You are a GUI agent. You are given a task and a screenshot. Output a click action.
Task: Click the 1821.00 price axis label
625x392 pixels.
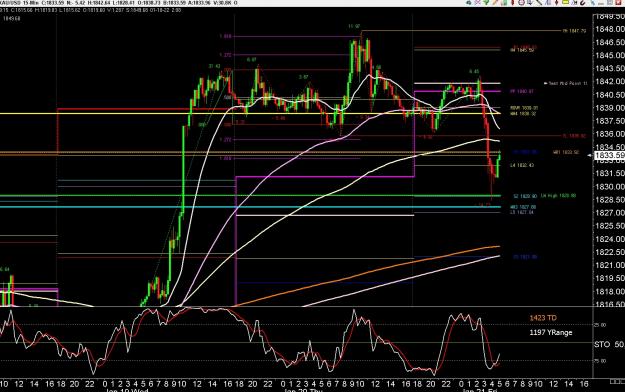tap(609, 265)
